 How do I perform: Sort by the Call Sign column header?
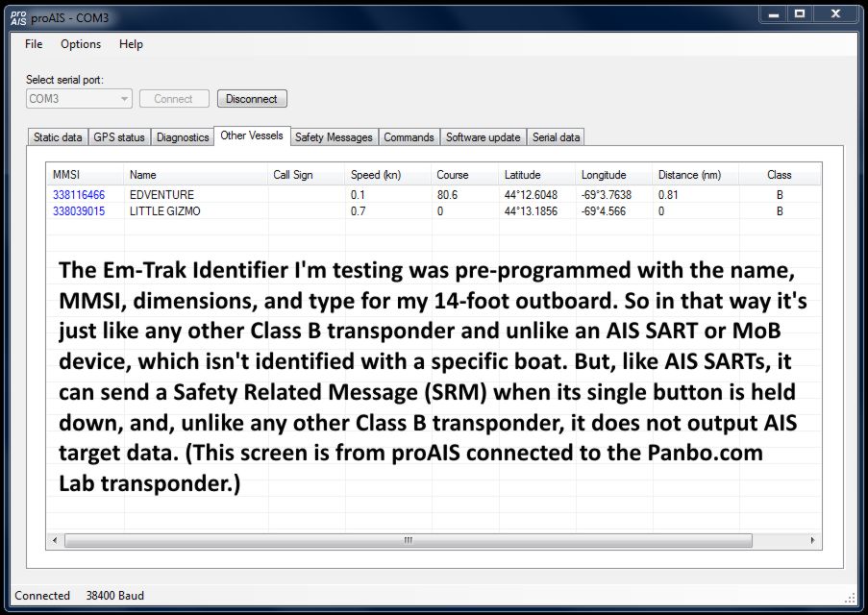(x=306, y=174)
